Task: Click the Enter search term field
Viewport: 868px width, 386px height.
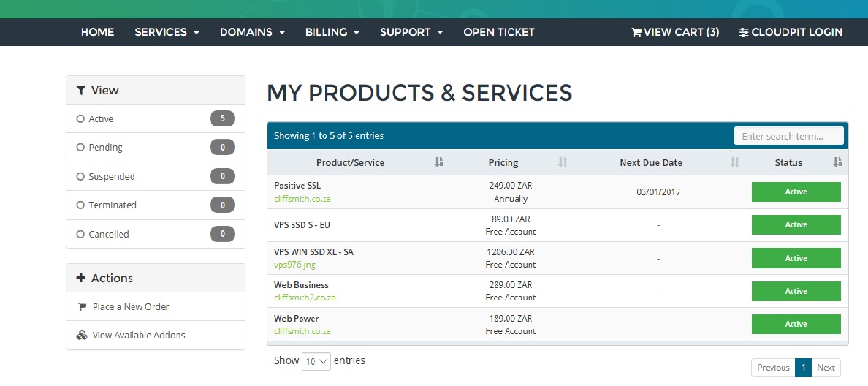Action: tap(789, 136)
